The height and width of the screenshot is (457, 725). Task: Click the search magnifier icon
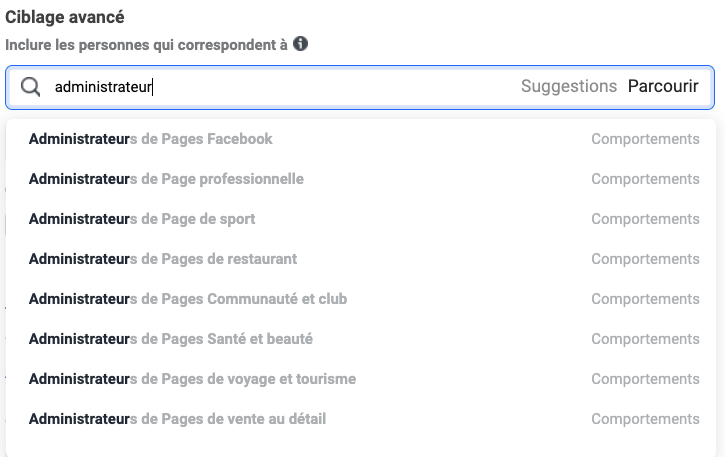(x=31, y=87)
